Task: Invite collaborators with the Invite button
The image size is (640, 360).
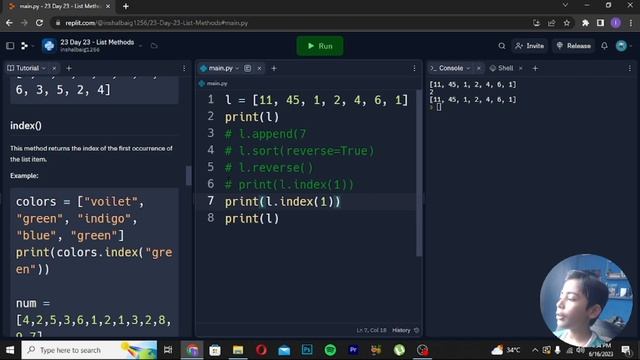Action: coord(529,46)
